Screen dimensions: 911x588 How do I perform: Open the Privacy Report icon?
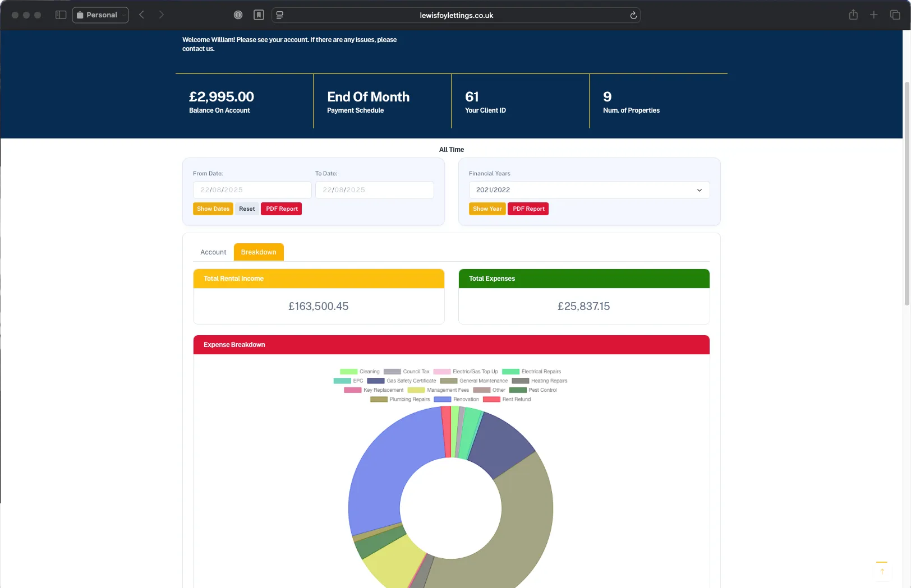[x=238, y=15]
